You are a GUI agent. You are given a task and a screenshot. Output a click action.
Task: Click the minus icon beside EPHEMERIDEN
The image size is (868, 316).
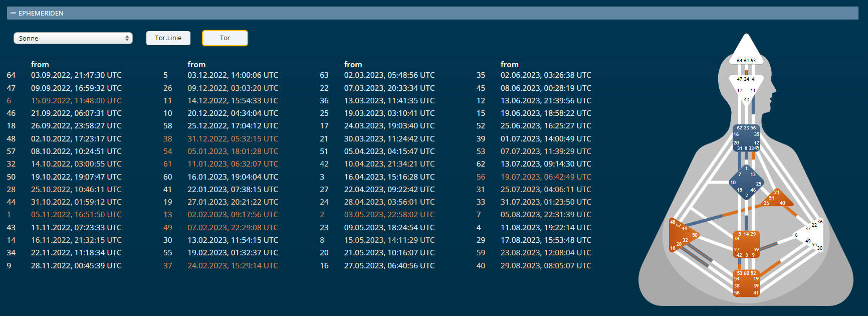[13, 13]
